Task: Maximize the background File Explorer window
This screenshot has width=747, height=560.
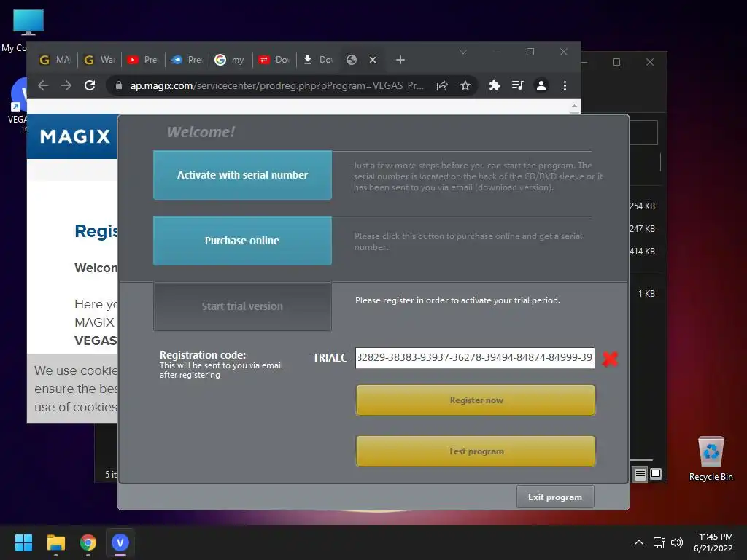Action: coord(616,62)
